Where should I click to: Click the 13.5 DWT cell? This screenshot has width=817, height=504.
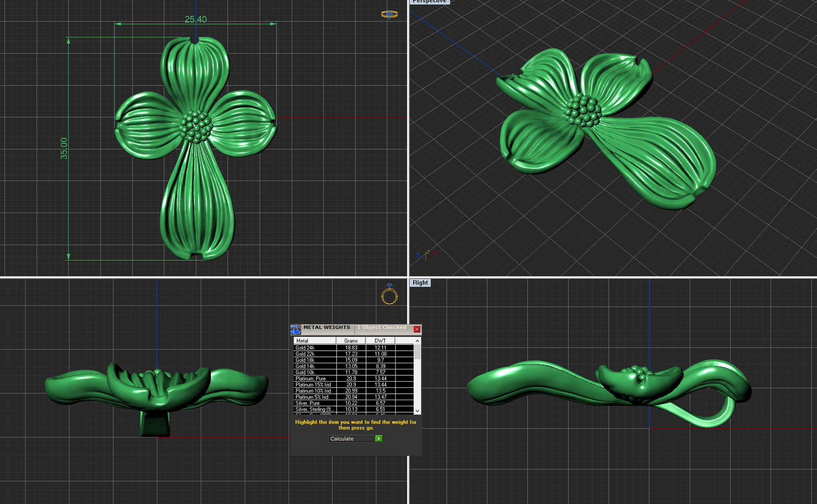pos(380,391)
